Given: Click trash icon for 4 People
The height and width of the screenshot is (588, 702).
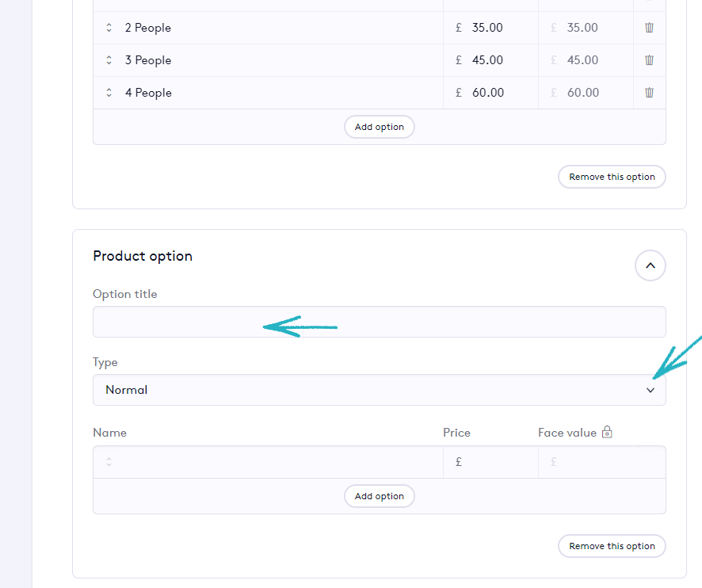Looking at the screenshot, I should [x=649, y=93].
